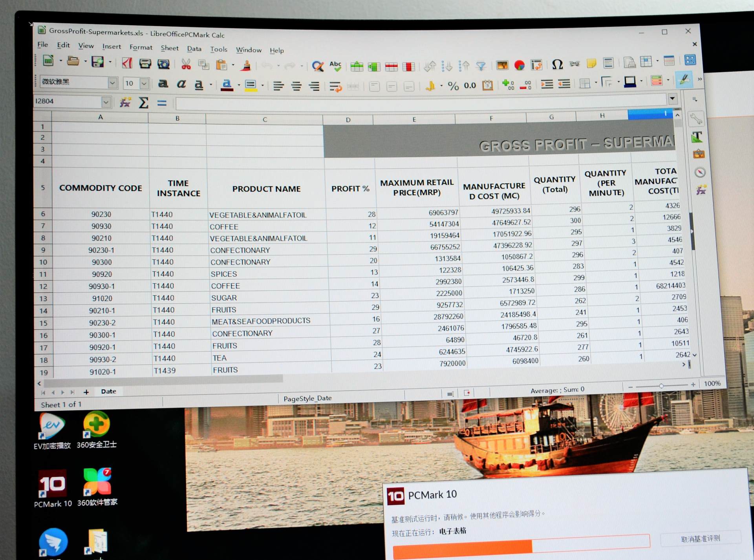Screen dimensions: 754x560
Task: Expand the Name Box dropdown arrow
Action: [x=106, y=102]
